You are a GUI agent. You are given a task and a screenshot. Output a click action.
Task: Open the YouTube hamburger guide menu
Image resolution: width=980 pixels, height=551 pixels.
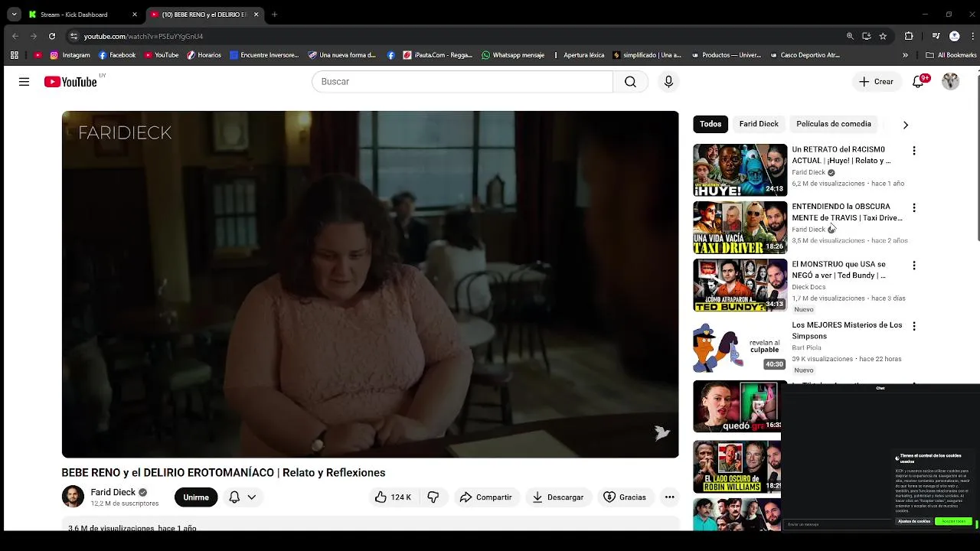pos(24,82)
